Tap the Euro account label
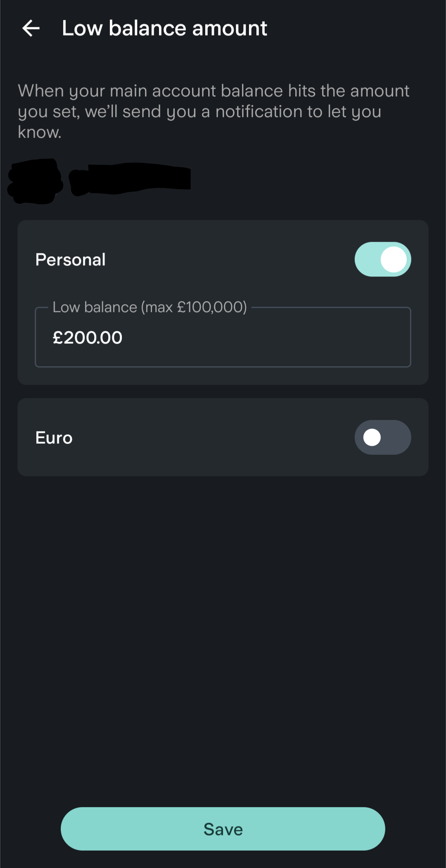The width and height of the screenshot is (446, 868). tap(54, 438)
